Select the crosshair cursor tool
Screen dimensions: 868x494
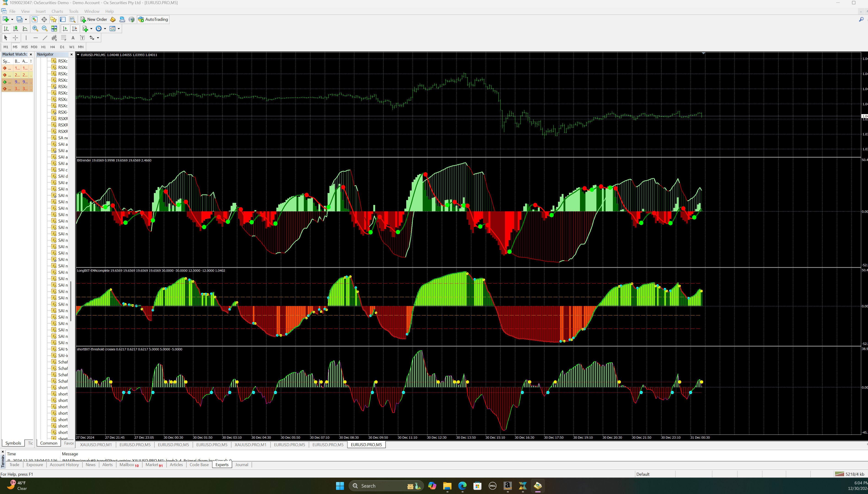(15, 38)
